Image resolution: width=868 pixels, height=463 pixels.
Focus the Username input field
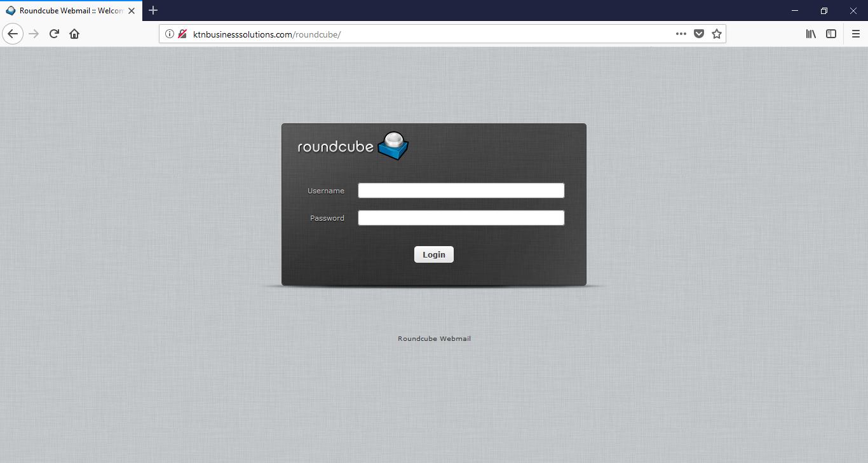pyautogui.click(x=461, y=191)
